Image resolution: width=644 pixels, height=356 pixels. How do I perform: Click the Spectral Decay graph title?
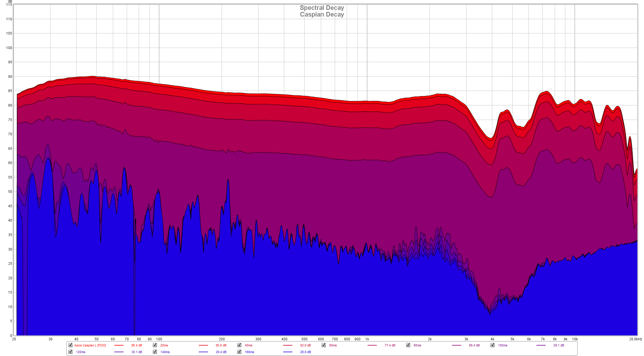[x=322, y=8]
